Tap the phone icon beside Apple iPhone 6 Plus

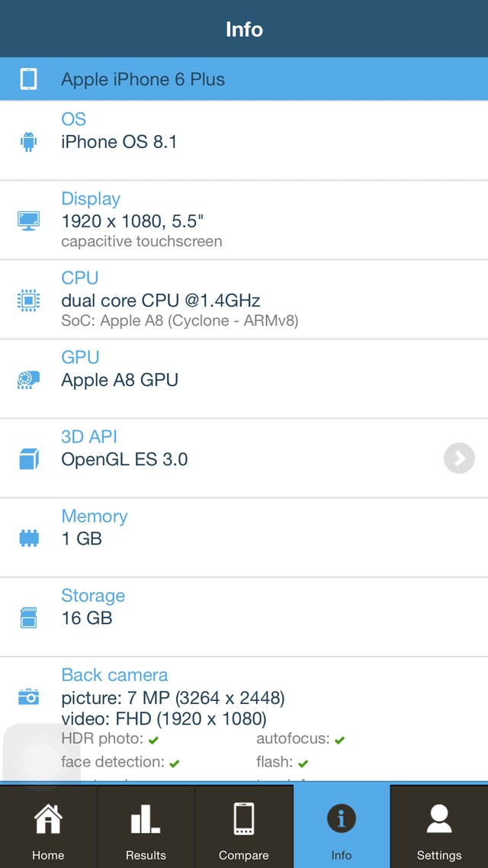pos(28,79)
